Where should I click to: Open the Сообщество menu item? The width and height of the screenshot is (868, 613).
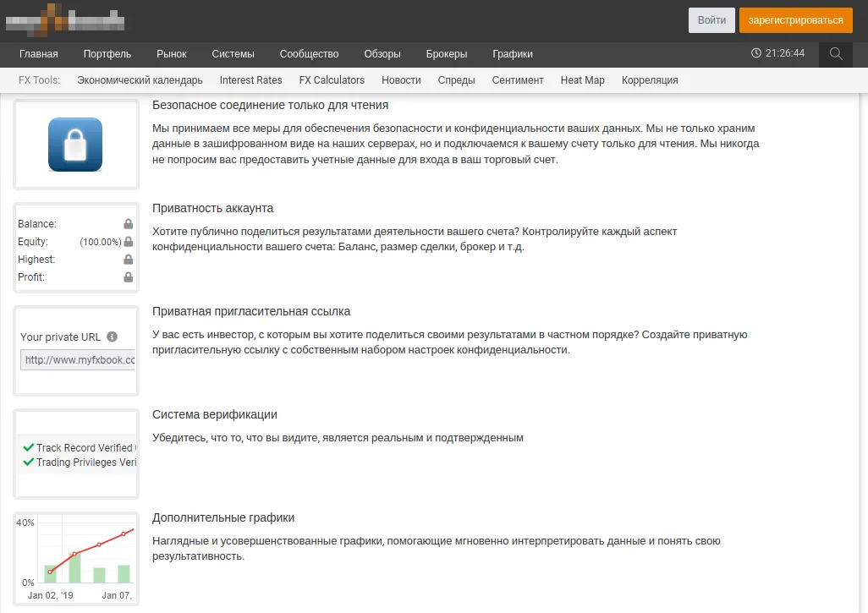[x=309, y=53]
